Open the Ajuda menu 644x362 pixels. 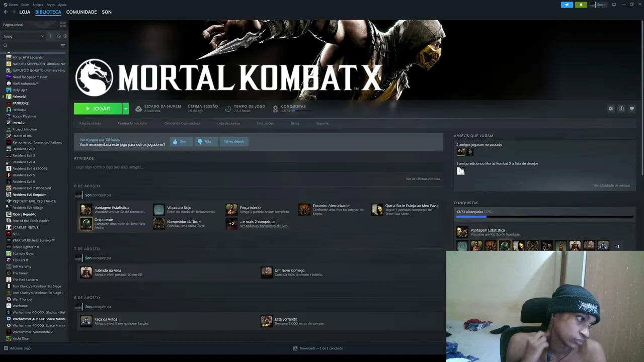(x=62, y=5)
